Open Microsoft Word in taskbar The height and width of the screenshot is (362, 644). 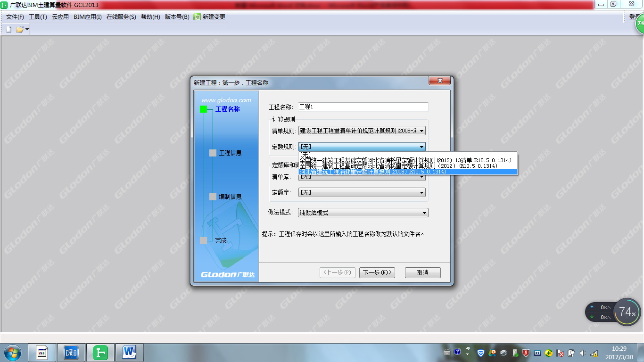point(129,353)
